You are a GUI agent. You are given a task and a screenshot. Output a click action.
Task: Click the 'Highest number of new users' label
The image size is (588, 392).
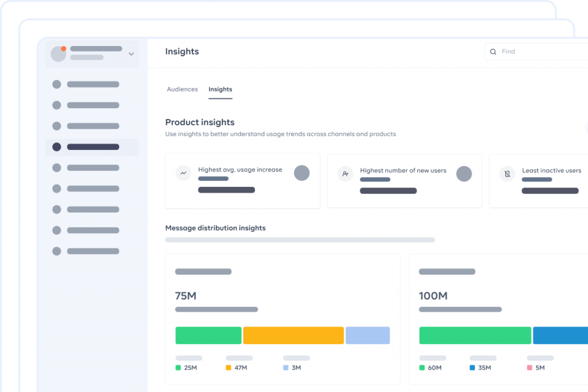click(x=403, y=171)
